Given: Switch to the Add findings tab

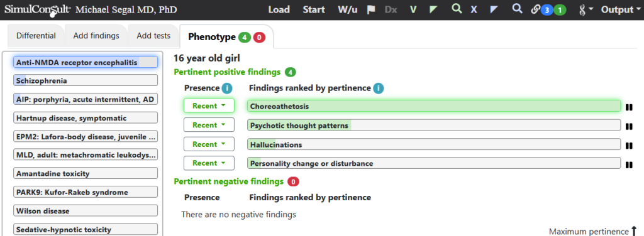Looking at the screenshot, I should pos(96,36).
